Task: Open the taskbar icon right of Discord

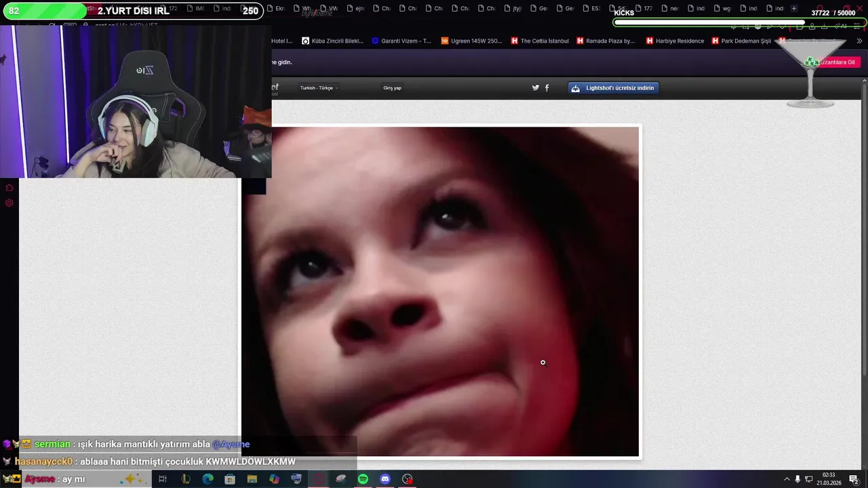Action: pyautogui.click(x=408, y=479)
